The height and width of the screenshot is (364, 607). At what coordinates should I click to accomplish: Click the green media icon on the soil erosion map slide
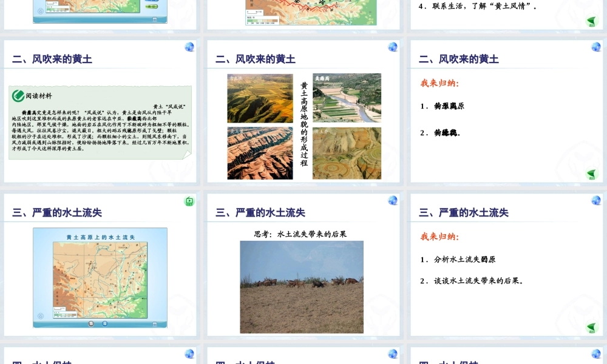189,201
